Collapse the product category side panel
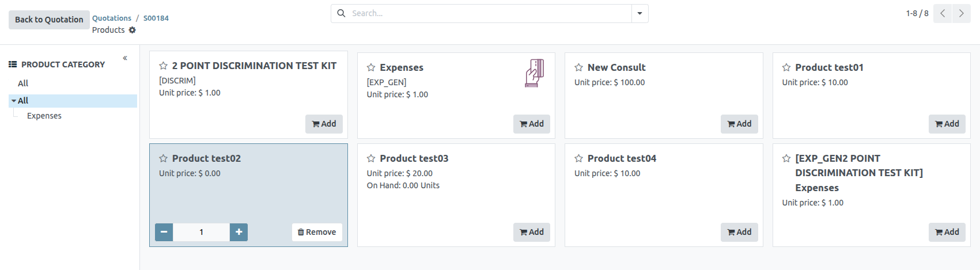 point(125,58)
